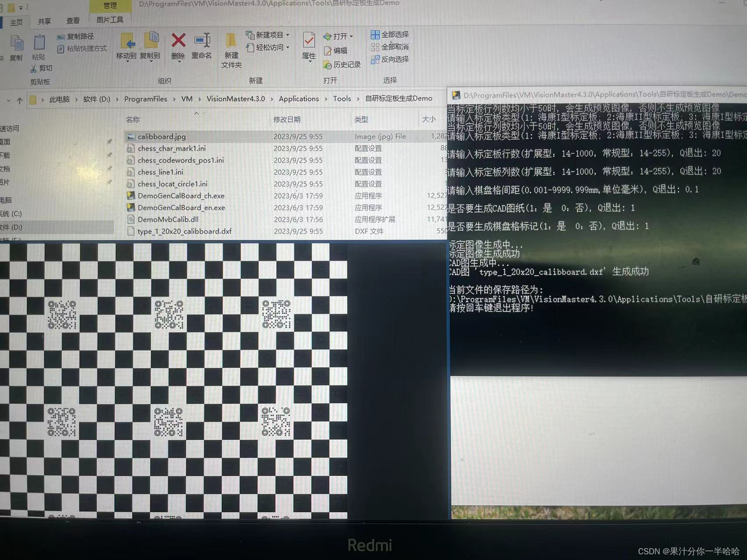Viewport: 747px width, 560px height.
Task: Click VM in the address breadcrumb
Action: [187, 99]
